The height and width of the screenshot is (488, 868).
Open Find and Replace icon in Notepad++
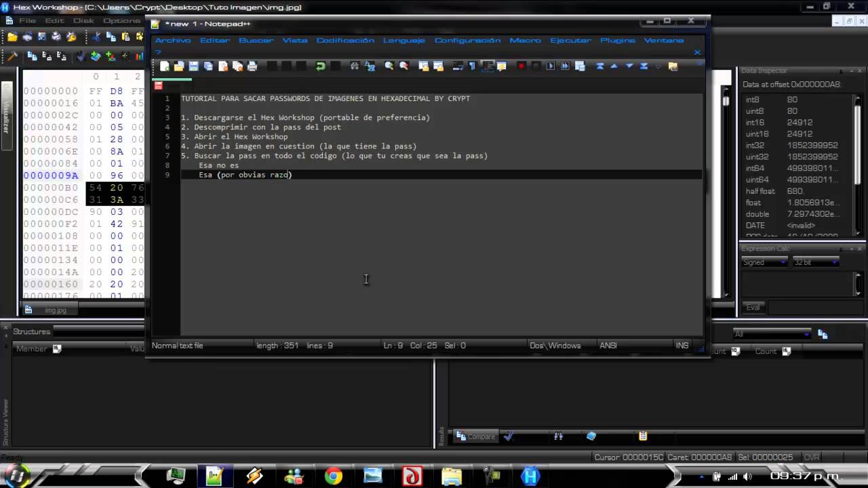click(x=370, y=66)
